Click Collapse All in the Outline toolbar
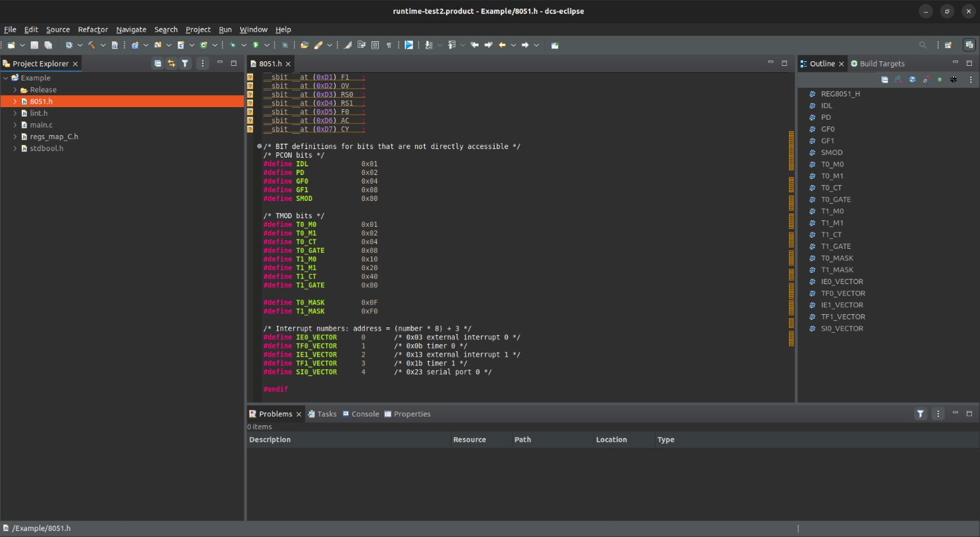 885,79
